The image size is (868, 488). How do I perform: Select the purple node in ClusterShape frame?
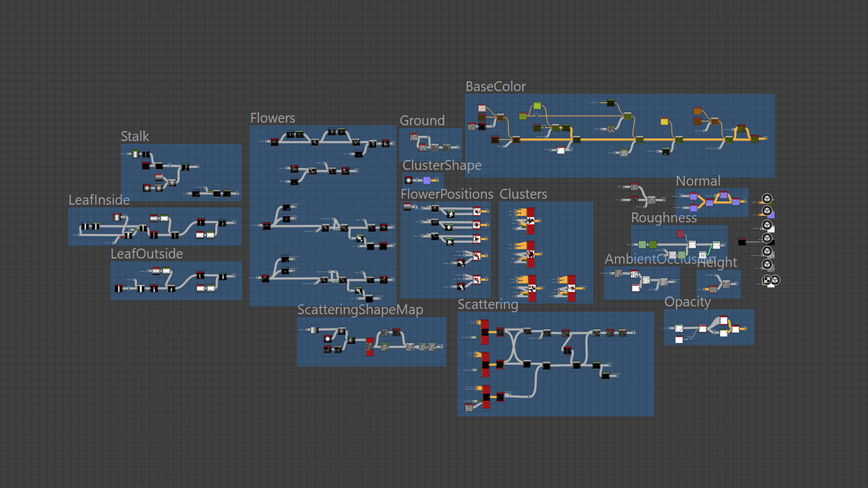click(x=427, y=180)
